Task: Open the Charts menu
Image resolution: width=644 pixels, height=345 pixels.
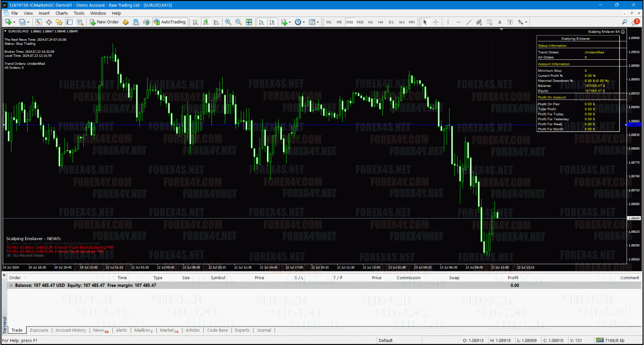Action: [x=61, y=13]
